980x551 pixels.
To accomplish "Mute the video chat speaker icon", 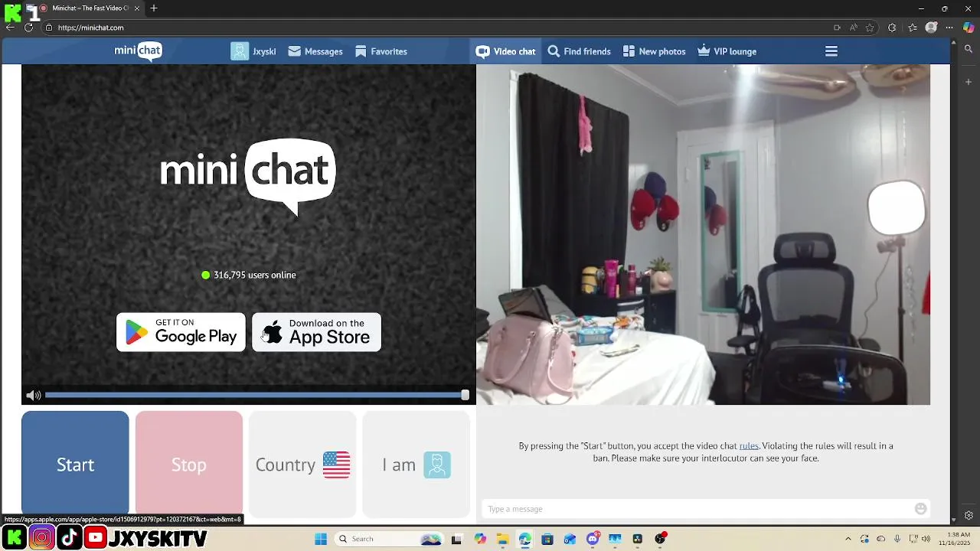I will click(33, 396).
